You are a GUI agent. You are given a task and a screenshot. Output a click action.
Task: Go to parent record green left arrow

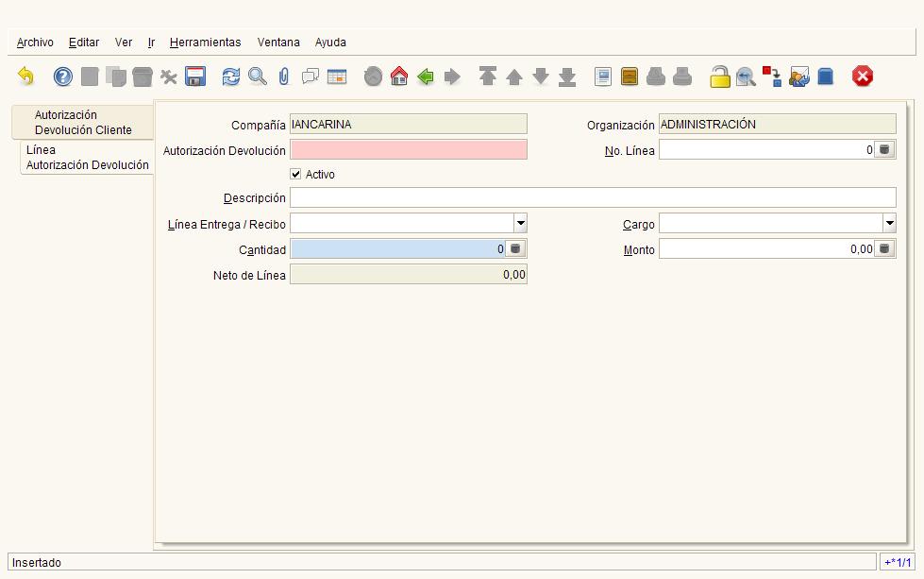pyautogui.click(x=426, y=77)
